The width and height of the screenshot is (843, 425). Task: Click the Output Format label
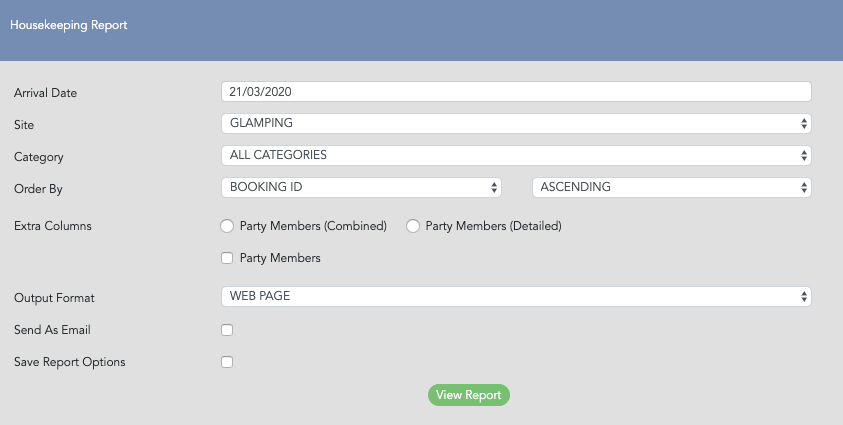pyautogui.click(x=54, y=298)
